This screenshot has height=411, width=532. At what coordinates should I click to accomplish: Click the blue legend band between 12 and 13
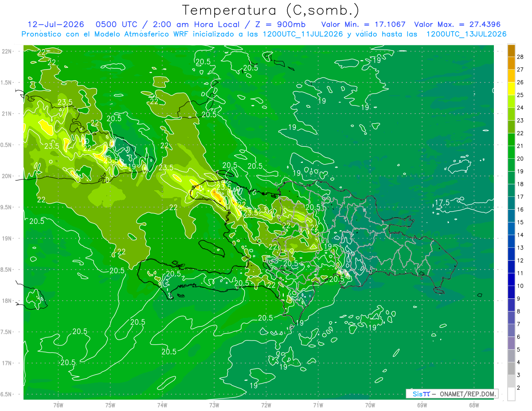click(x=511, y=254)
